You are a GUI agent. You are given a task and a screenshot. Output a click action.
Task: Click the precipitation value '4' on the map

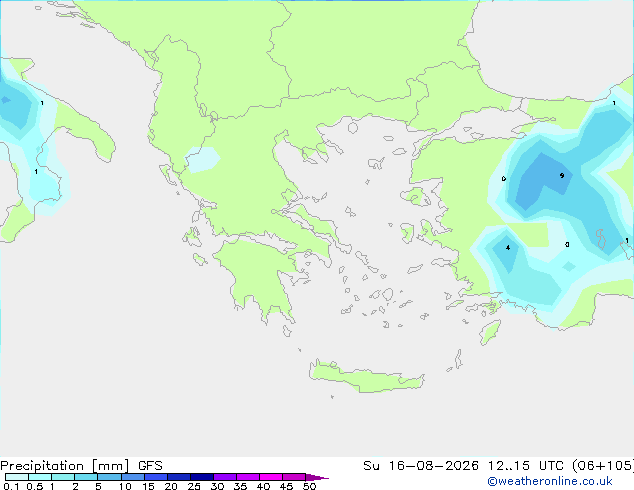[x=508, y=248]
